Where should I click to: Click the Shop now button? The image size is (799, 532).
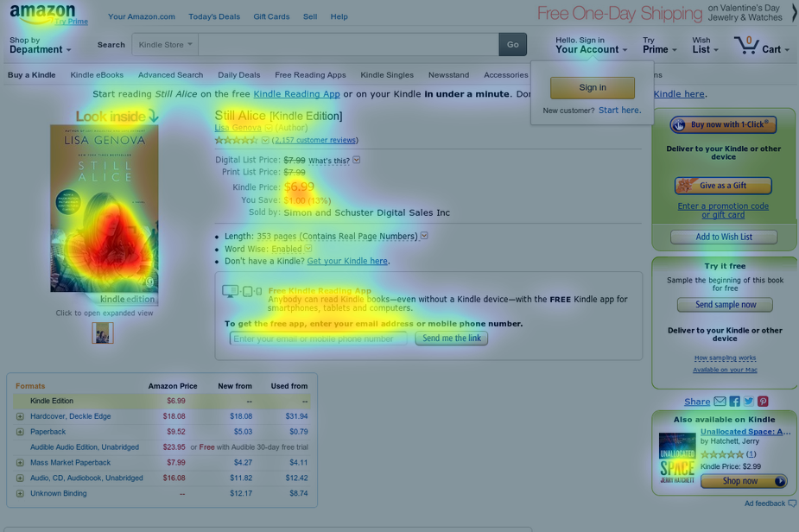744,481
